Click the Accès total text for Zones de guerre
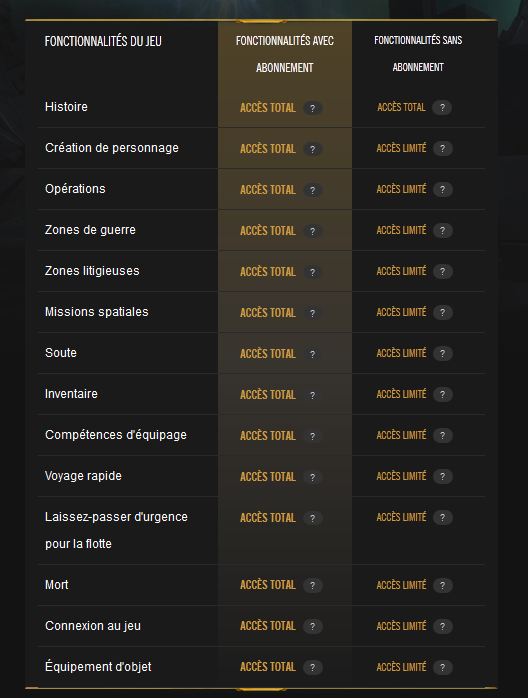 pyautogui.click(x=268, y=231)
